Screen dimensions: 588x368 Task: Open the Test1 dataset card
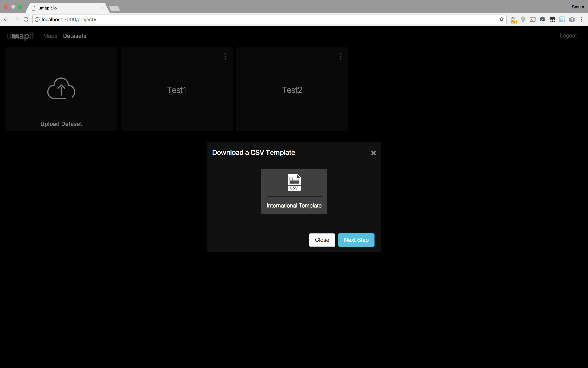177,89
